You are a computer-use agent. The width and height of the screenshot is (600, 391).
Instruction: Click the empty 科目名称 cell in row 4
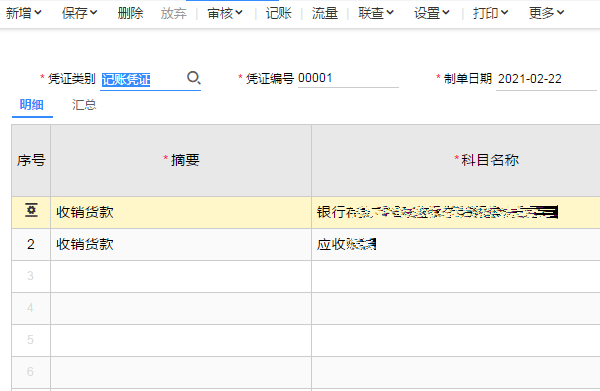pyautogui.click(x=456, y=309)
